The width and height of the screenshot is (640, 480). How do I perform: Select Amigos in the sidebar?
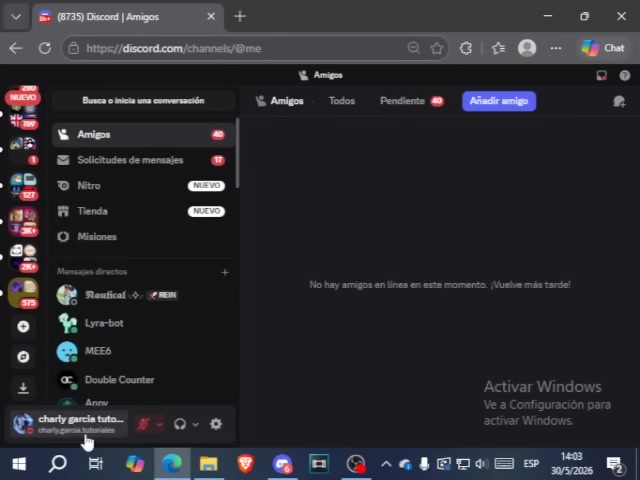tap(143, 135)
